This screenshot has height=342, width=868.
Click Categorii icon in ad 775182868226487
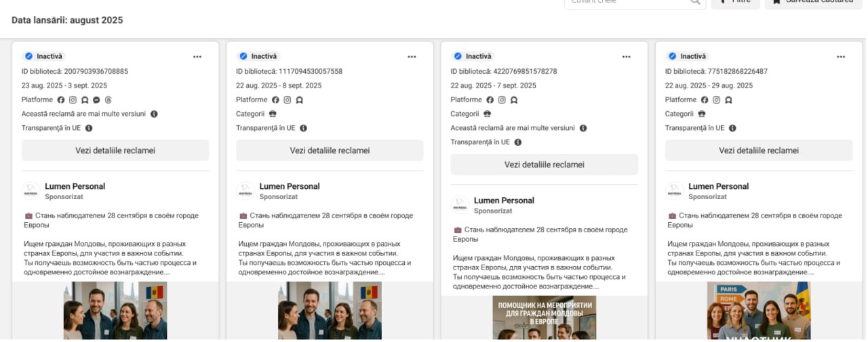pyautogui.click(x=702, y=114)
